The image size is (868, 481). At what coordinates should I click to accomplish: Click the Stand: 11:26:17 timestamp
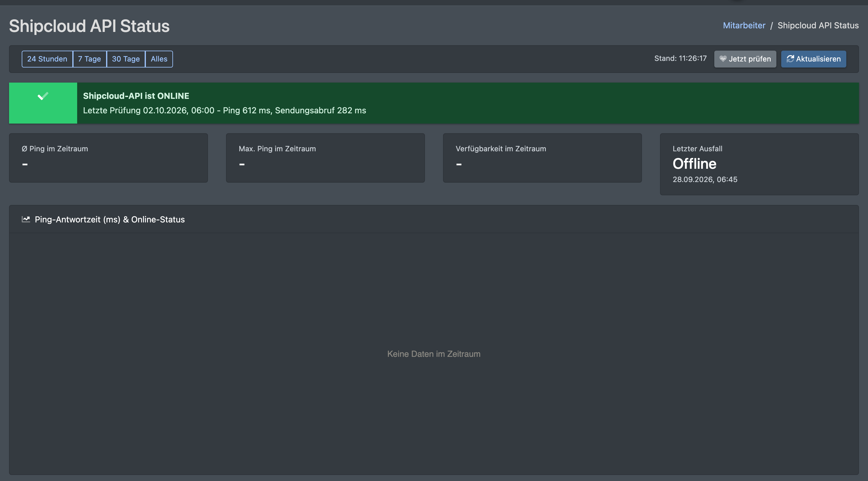[x=680, y=58]
